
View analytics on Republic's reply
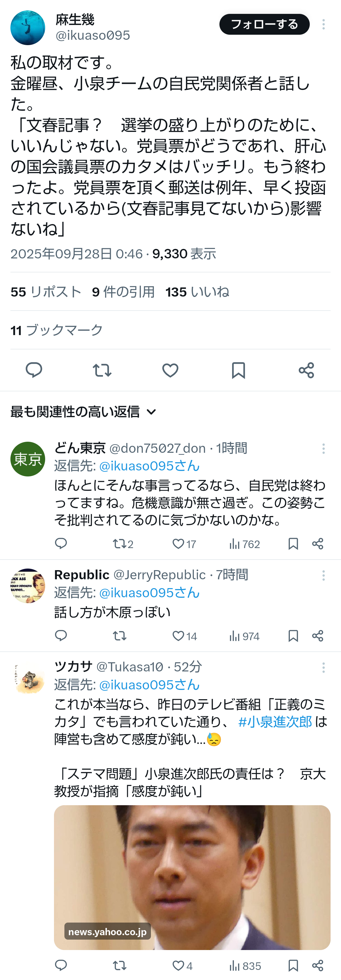point(244,636)
